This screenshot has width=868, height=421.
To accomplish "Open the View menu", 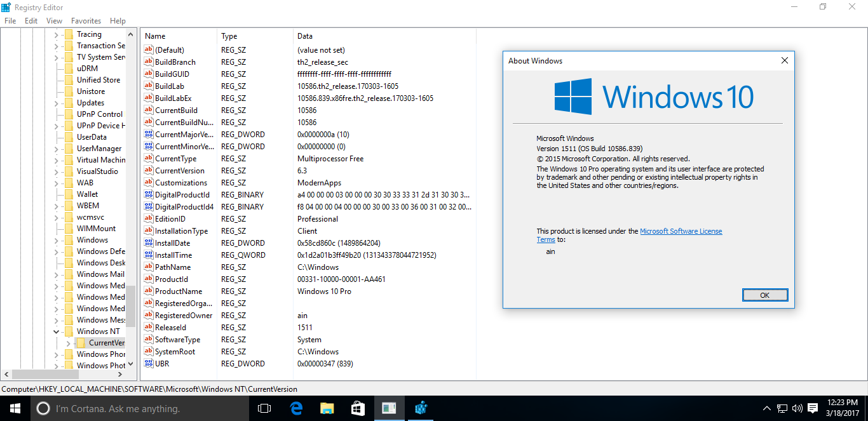I will 55,21.
